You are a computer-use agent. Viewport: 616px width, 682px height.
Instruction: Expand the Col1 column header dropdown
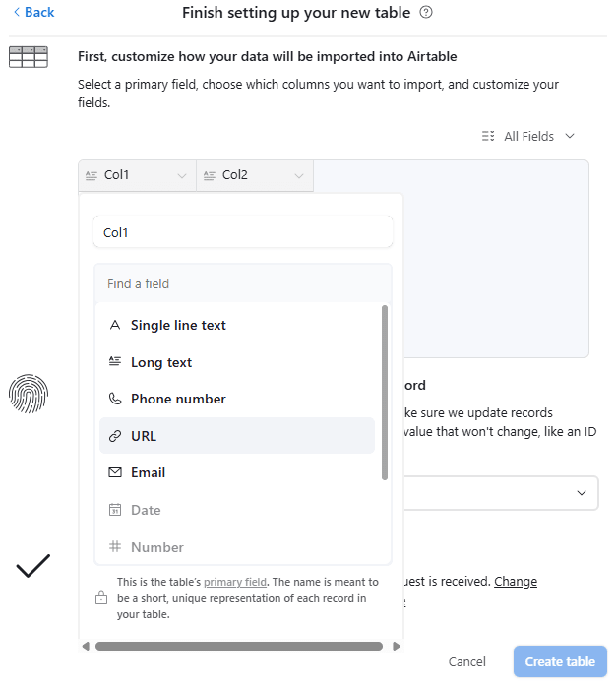click(181, 176)
